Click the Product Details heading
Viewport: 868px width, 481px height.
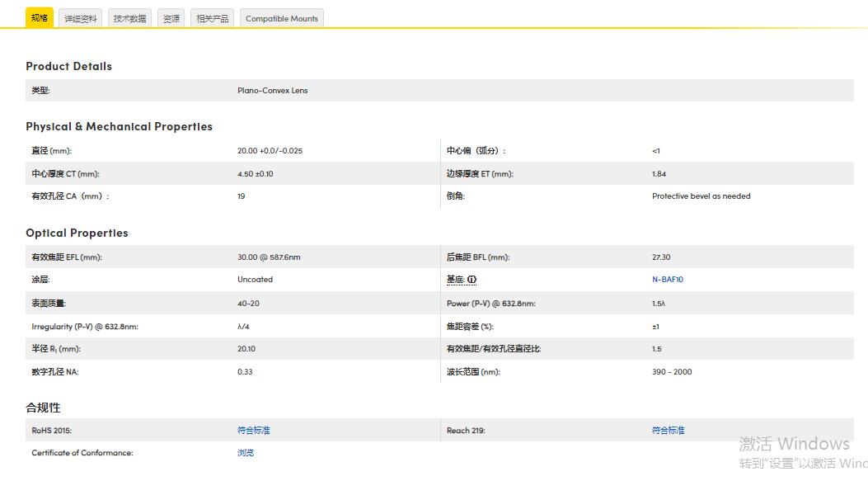coord(68,66)
